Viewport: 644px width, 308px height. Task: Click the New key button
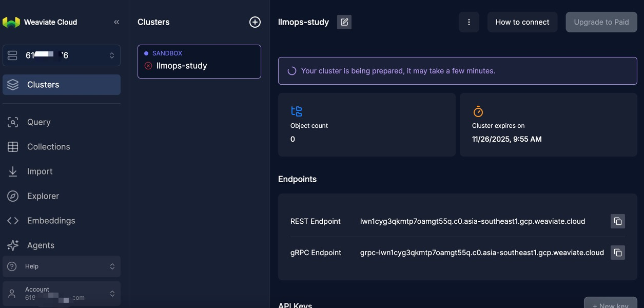(x=611, y=303)
